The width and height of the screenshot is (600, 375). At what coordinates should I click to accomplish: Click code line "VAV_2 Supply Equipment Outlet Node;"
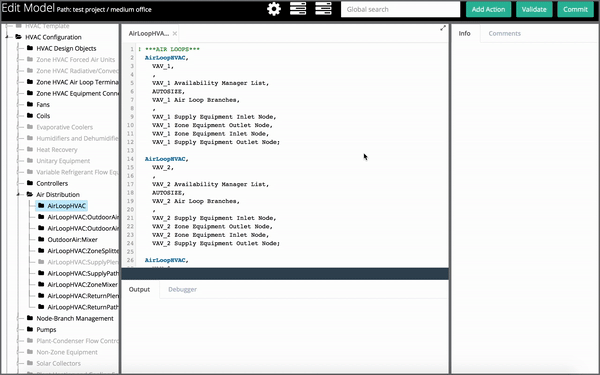click(x=216, y=243)
